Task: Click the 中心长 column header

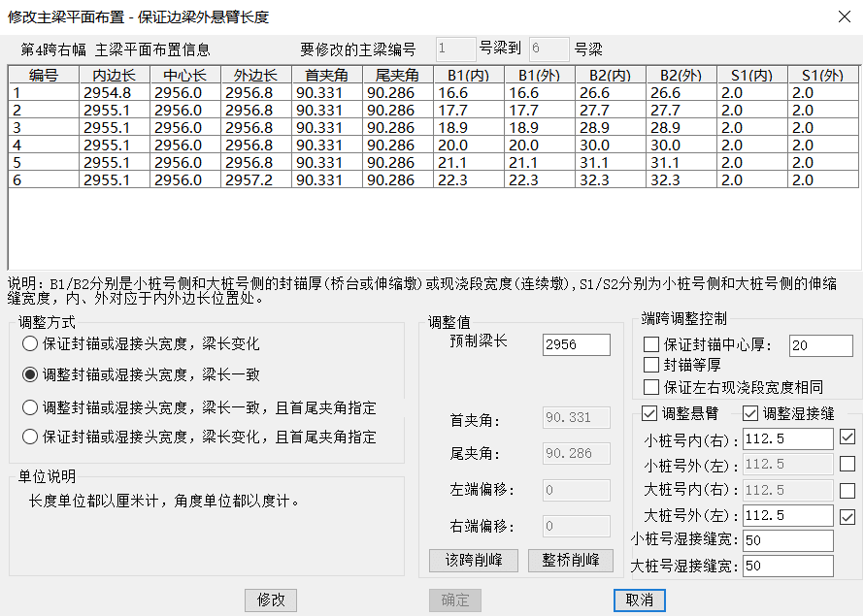Action: (x=182, y=76)
